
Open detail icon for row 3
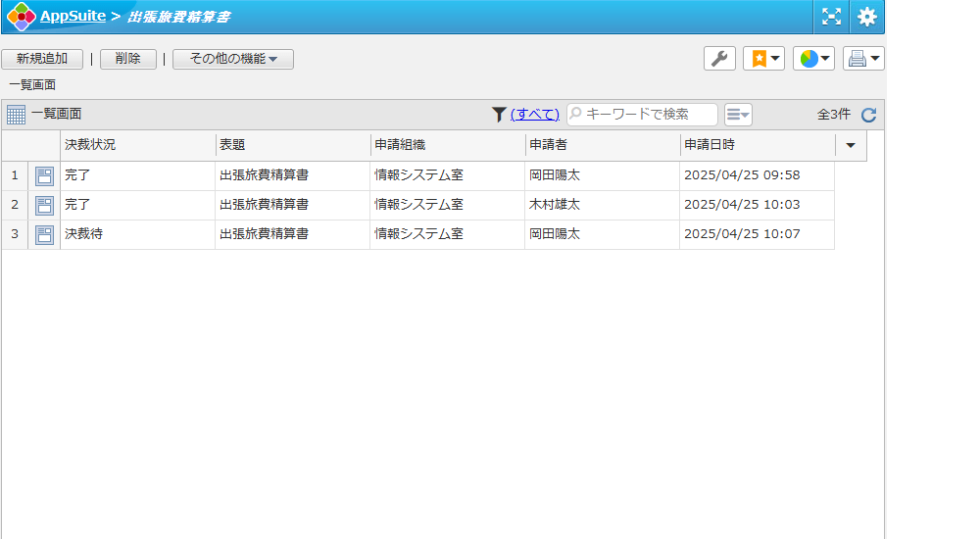click(x=44, y=235)
